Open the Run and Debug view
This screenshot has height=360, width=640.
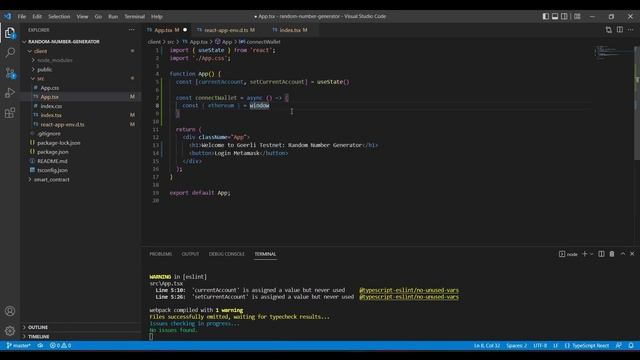pyautogui.click(x=10, y=93)
